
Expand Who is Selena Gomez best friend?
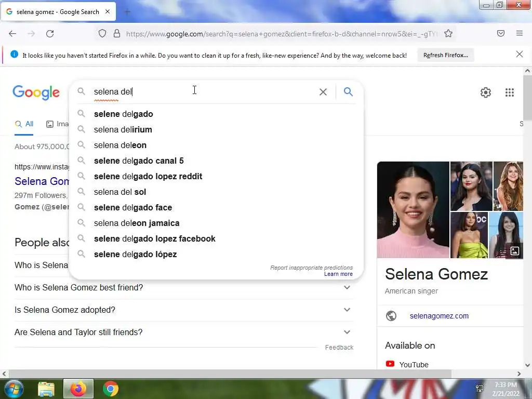point(183,288)
